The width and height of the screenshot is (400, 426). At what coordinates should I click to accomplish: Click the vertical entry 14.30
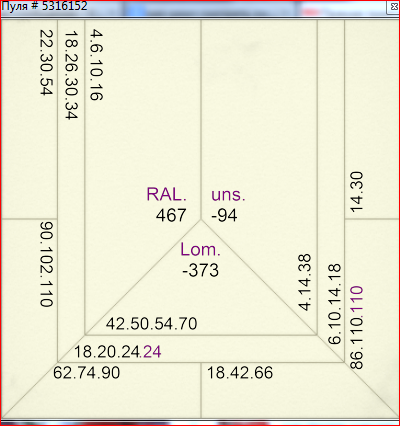(x=357, y=192)
